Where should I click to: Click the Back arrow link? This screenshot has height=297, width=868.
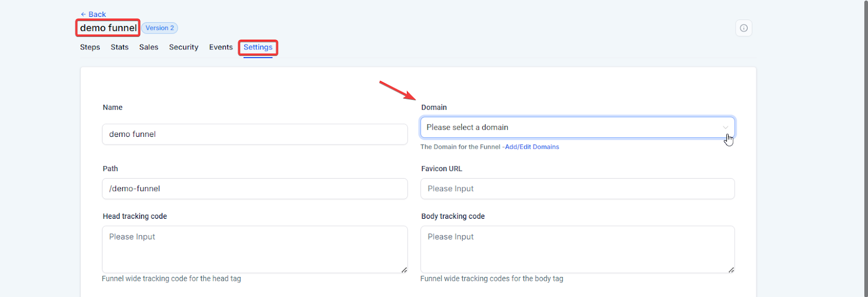pos(93,14)
